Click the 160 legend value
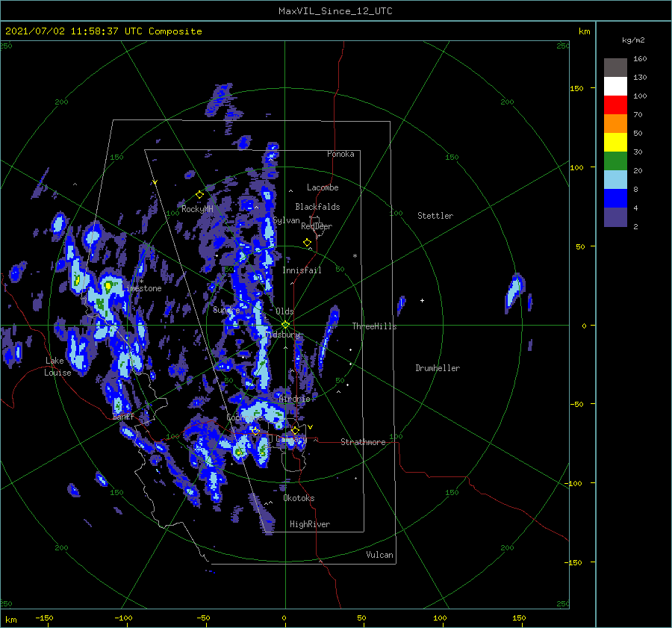The width and height of the screenshot is (672, 628). [640, 59]
